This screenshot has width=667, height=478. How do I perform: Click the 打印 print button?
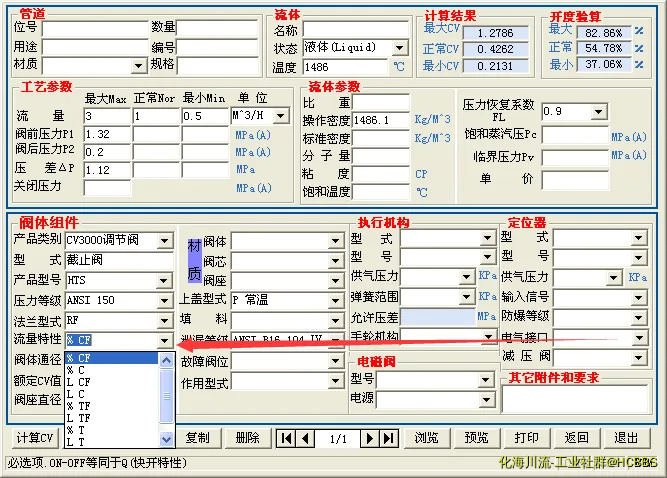click(526, 438)
